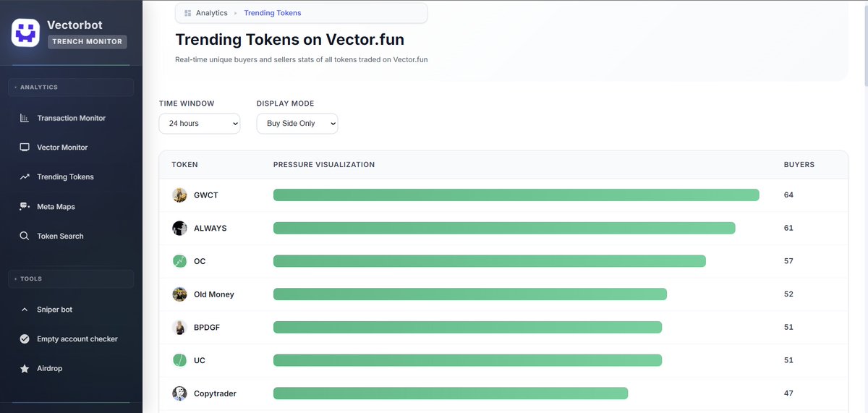Open Transaction Monitor page
Screen dimensions: 868x413
71,118
